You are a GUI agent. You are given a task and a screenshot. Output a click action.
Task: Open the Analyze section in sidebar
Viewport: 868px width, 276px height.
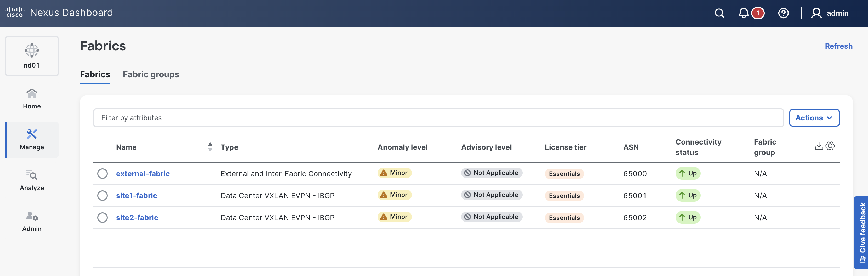(32, 180)
